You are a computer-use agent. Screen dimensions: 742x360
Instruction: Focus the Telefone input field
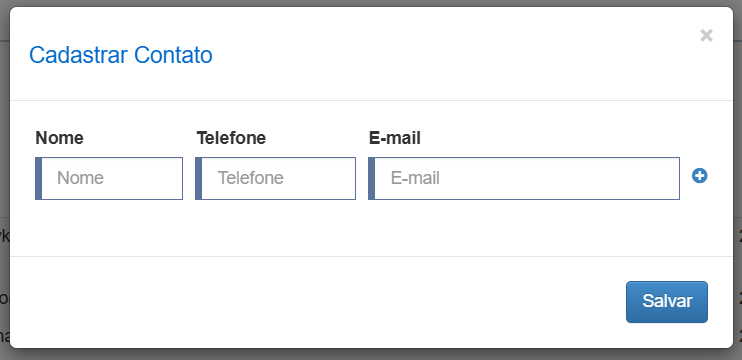275,178
